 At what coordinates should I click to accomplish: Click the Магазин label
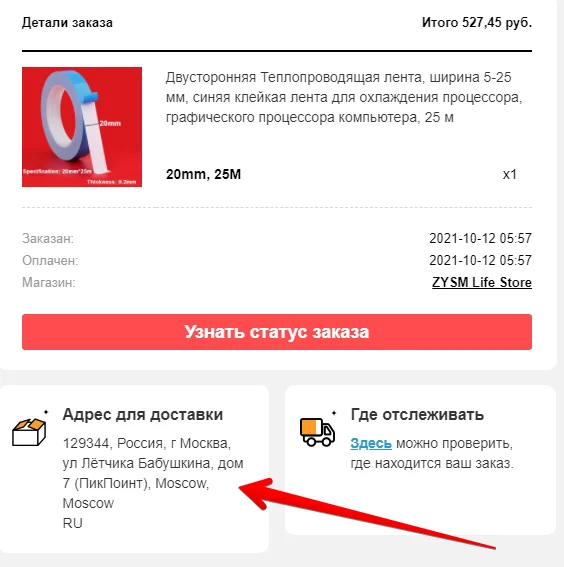click(x=49, y=282)
